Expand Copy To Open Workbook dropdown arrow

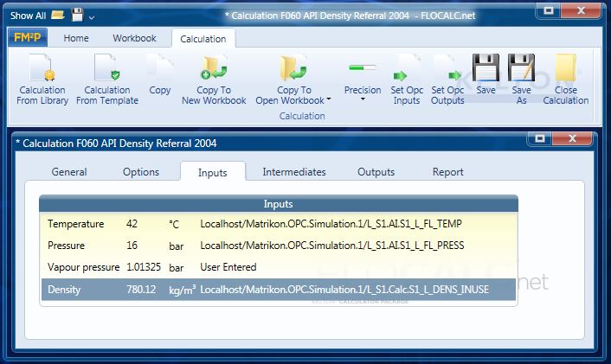point(329,99)
